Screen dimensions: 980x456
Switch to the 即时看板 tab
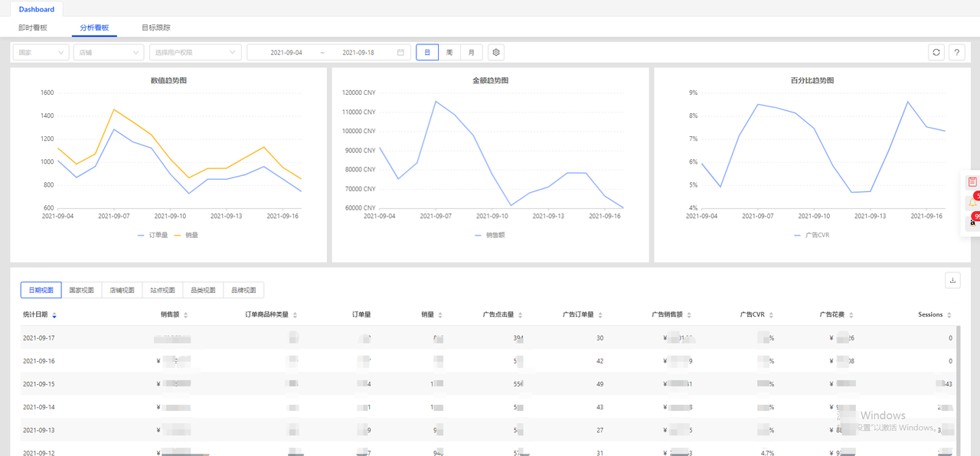(33, 28)
